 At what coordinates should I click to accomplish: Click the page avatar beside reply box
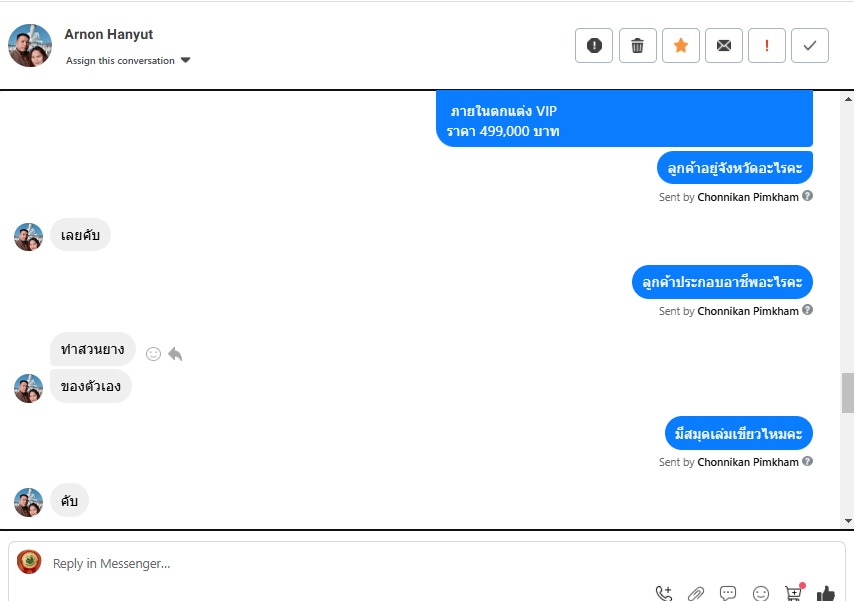[x=29, y=562]
